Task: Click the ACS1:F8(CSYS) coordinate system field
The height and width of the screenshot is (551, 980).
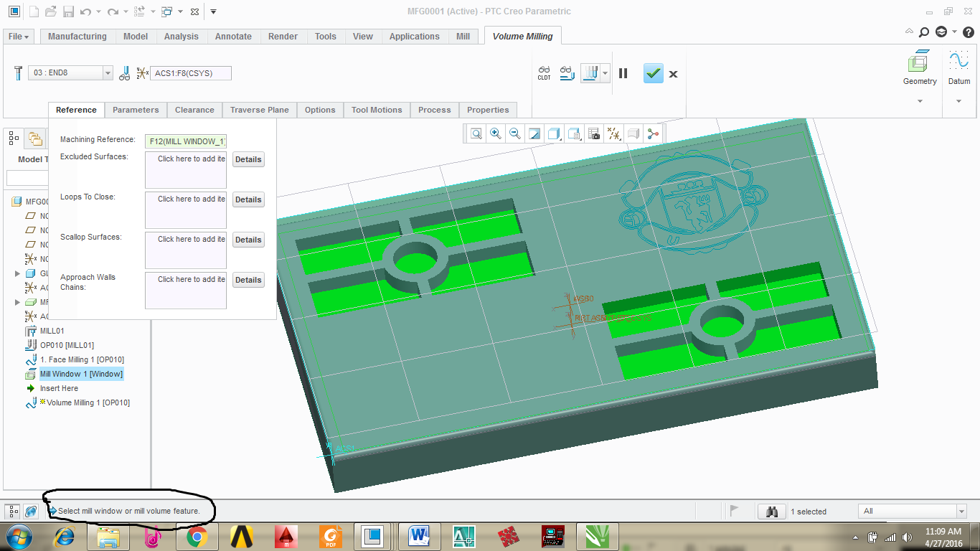Action: point(191,73)
